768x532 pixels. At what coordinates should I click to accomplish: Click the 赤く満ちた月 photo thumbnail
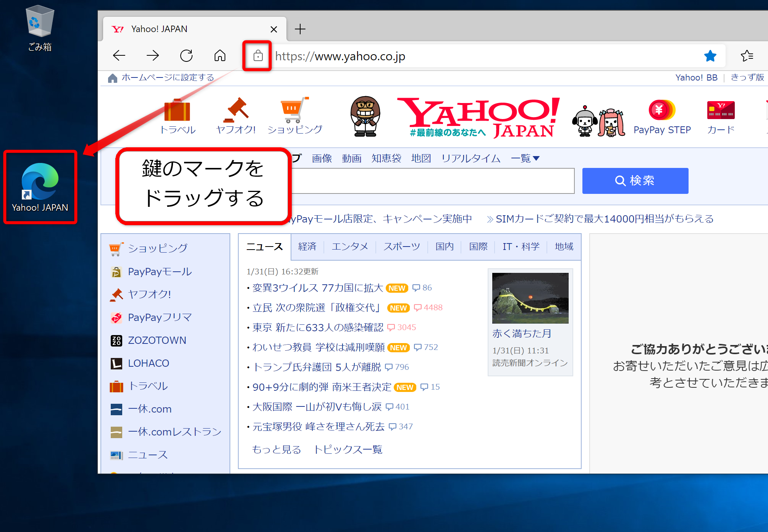530,298
